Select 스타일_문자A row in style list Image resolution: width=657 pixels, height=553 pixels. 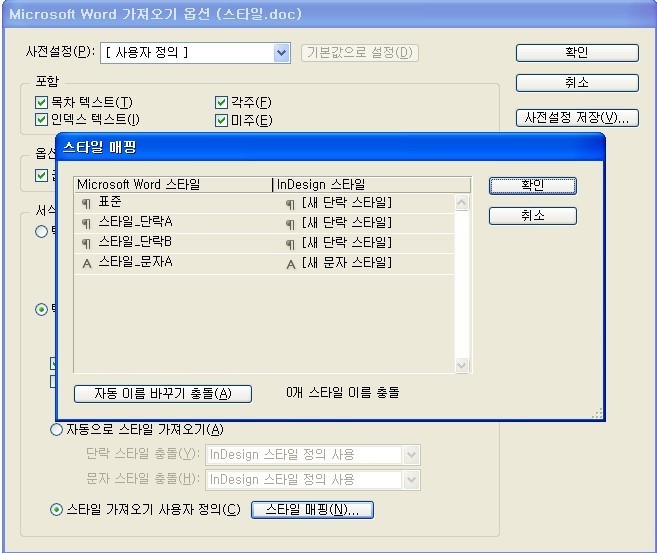[264, 264]
